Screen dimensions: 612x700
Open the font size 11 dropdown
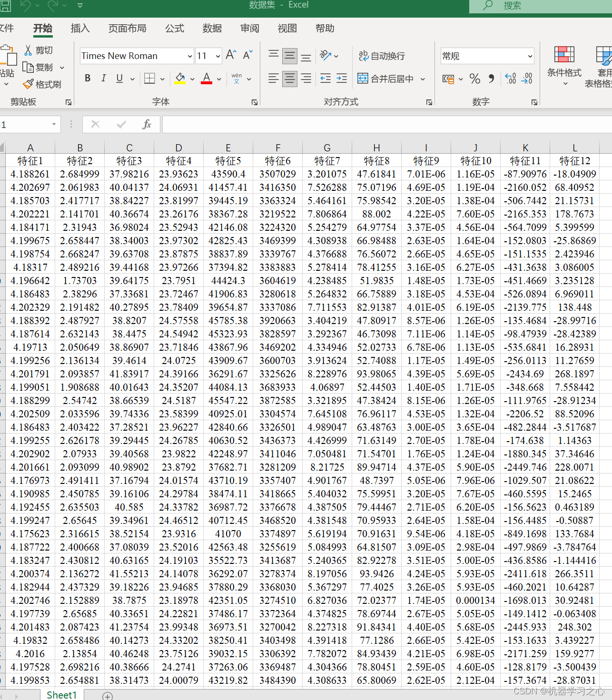click(218, 56)
